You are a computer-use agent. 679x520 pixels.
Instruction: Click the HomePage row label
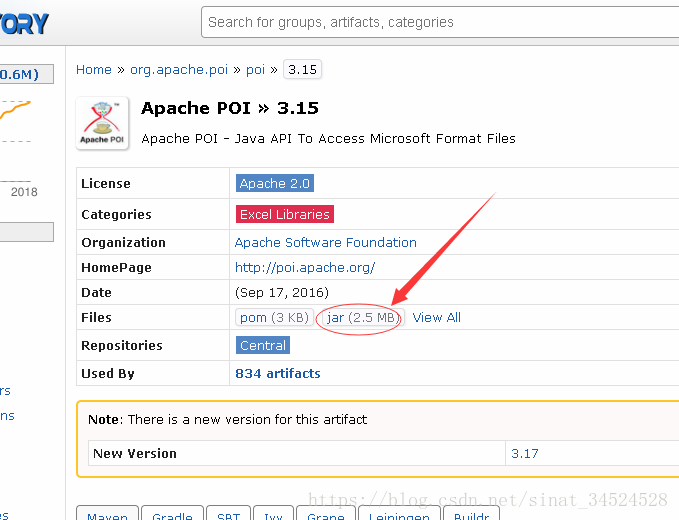pos(116,268)
